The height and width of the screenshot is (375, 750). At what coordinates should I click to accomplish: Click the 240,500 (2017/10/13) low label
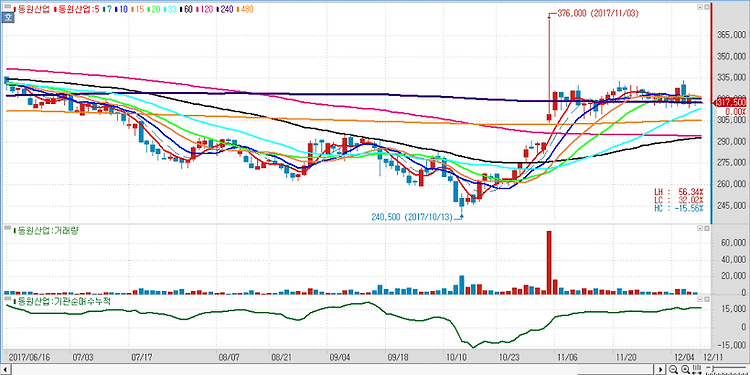click(412, 217)
